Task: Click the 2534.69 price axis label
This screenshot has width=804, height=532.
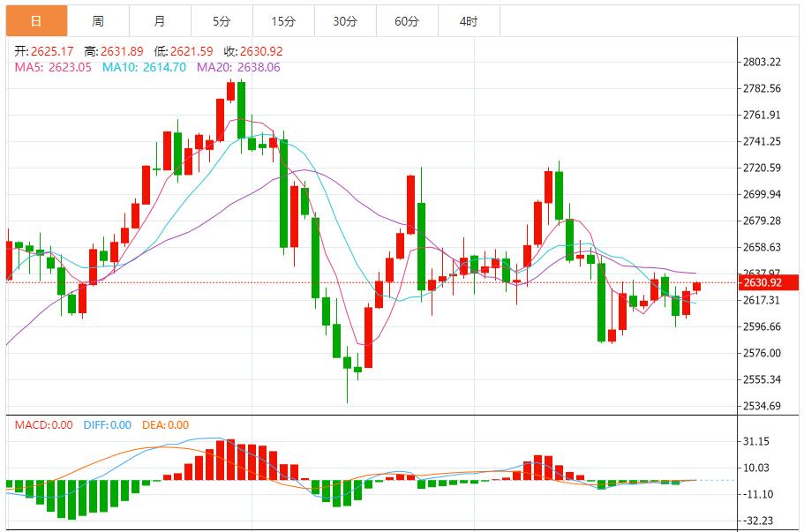Action: pyautogui.click(x=762, y=406)
